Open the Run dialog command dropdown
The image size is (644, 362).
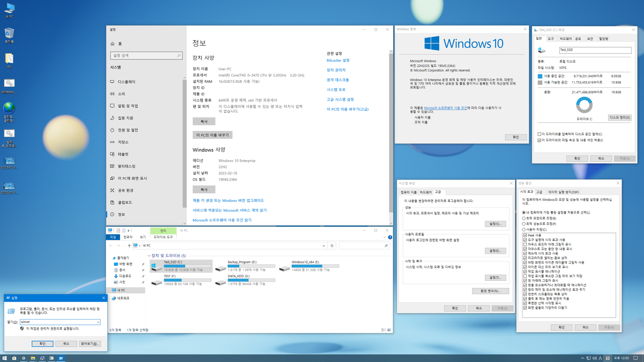pyautogui.click(x=98, y=322)
